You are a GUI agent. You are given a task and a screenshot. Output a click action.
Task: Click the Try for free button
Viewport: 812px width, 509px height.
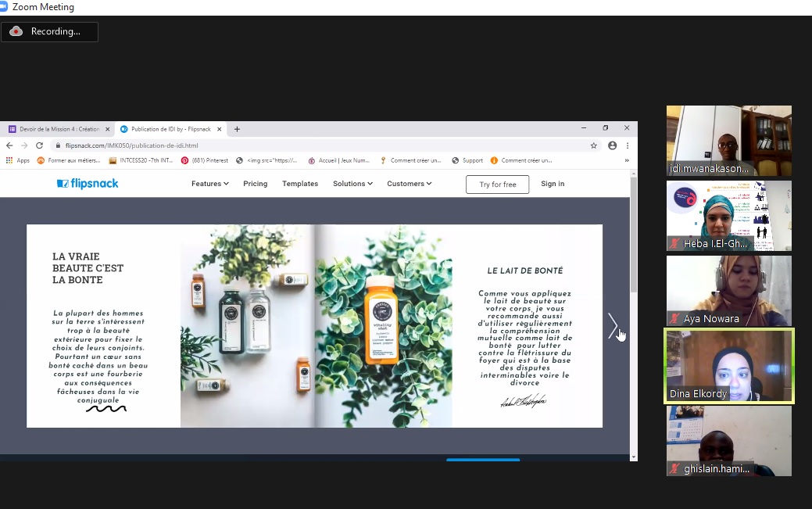[x=497, y=185]
